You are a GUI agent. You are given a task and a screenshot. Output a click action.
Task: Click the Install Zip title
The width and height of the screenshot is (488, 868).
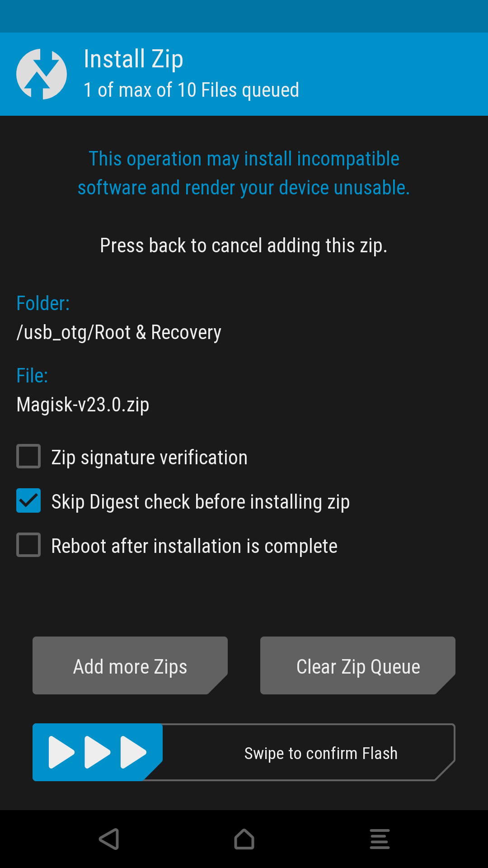tap(134, 59)
